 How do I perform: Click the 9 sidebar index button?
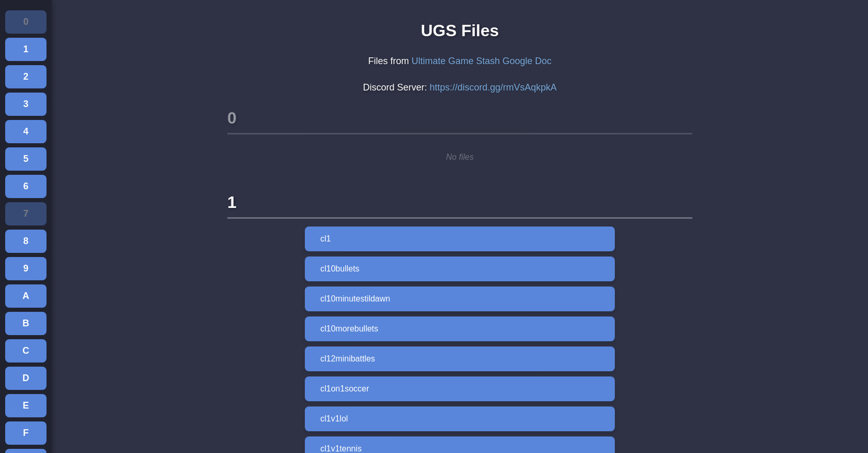26,268
